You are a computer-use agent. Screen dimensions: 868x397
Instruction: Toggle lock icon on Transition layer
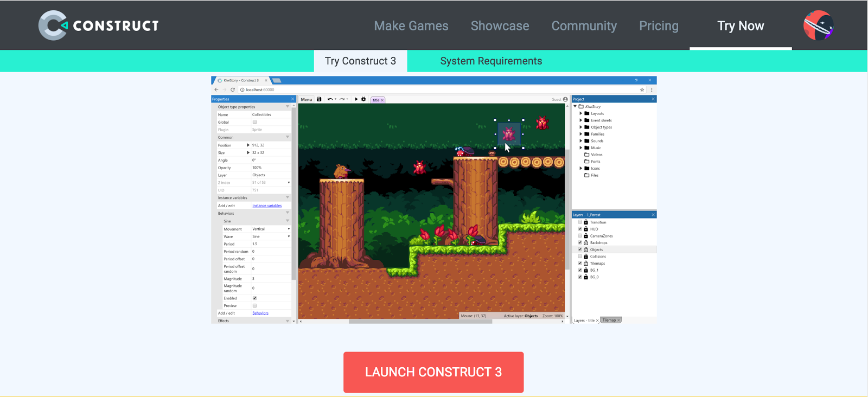click(x=586, y=222)
